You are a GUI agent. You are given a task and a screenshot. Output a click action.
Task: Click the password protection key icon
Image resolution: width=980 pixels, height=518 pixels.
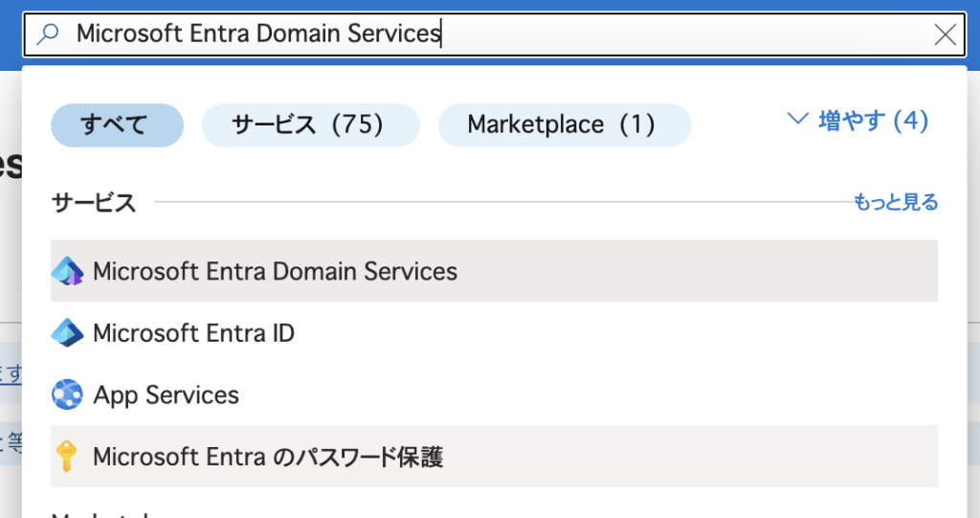point(66,456)
